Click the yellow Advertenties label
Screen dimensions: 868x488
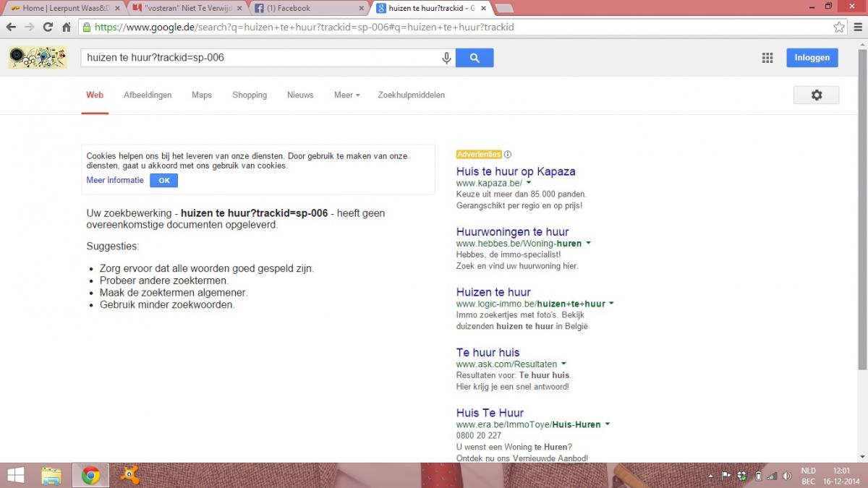(x=479, y=154)
